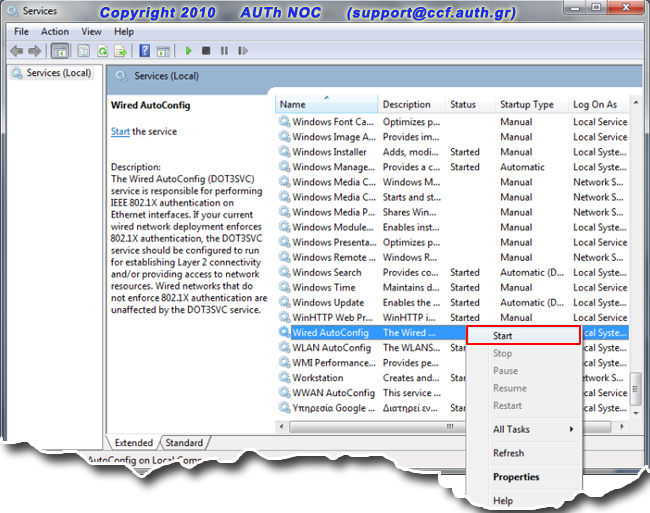Viewport: 650px width, 513px height.
Task: Open the Help toolbar icon
Action: 145,51
